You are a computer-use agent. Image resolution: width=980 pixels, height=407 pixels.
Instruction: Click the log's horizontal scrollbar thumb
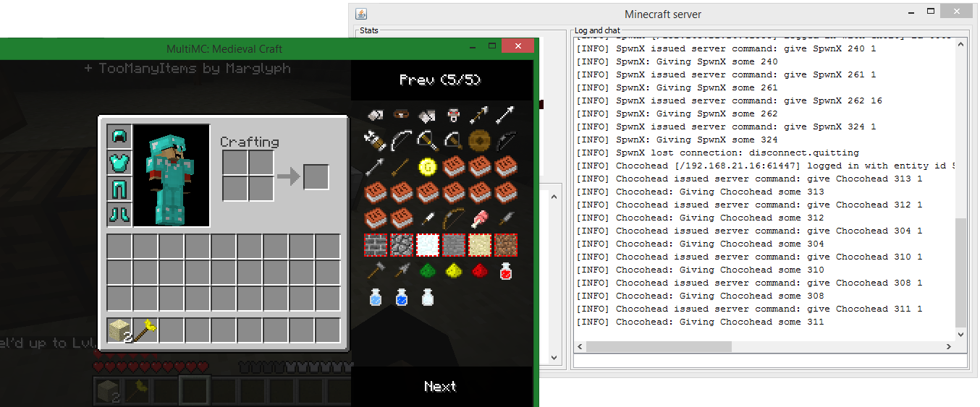point(659,346)
